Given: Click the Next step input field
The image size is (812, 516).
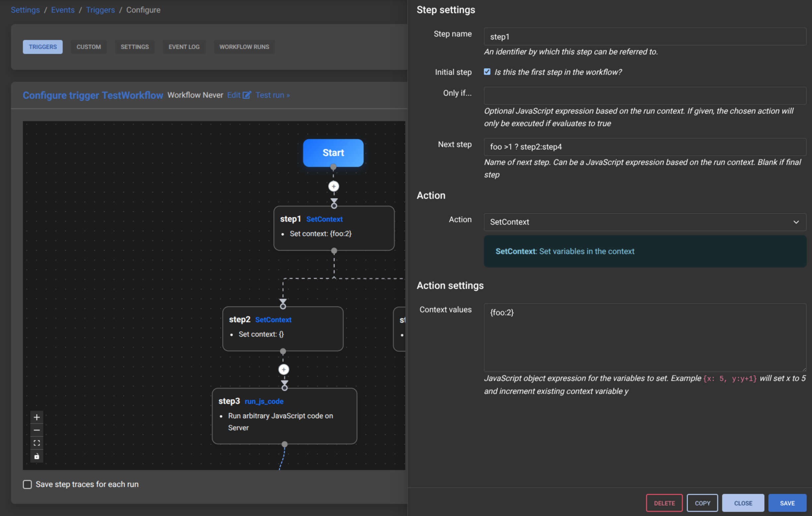Looking at the screenshot, I should point(645,147).
